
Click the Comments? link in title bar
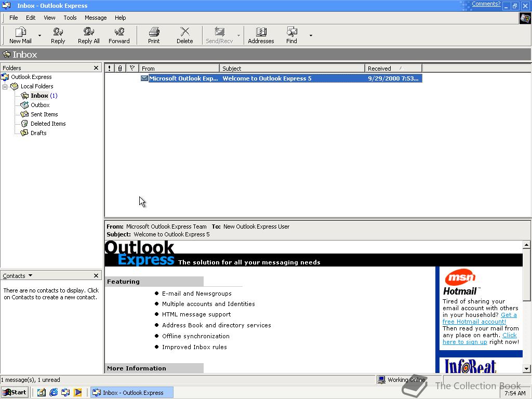pos(486,4)
